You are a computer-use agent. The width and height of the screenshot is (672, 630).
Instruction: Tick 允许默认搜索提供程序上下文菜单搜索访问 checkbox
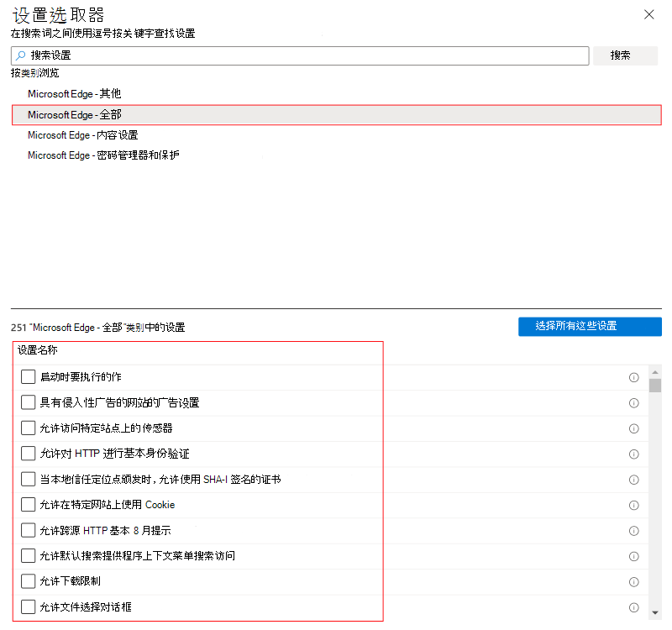click(29, 555)
